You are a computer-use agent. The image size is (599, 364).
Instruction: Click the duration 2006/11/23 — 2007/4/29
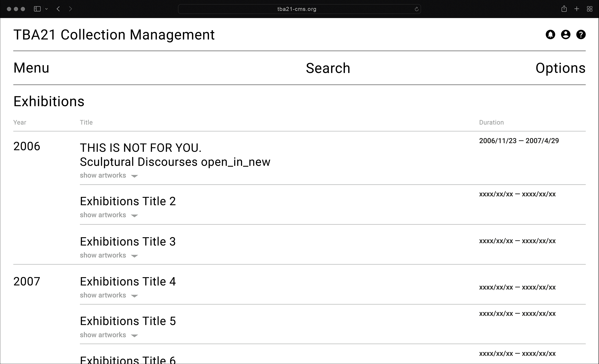[519, 141]
